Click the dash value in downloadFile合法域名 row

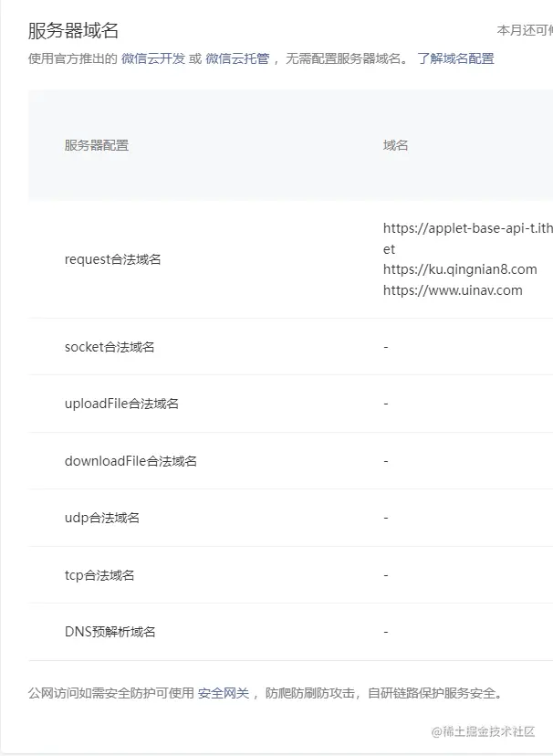click(386, 461)
